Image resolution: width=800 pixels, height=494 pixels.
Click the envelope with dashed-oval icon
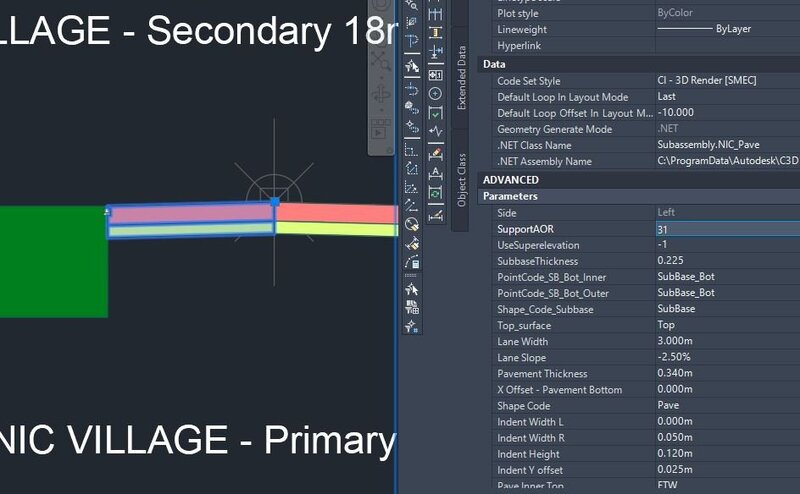tap(411, 108)
